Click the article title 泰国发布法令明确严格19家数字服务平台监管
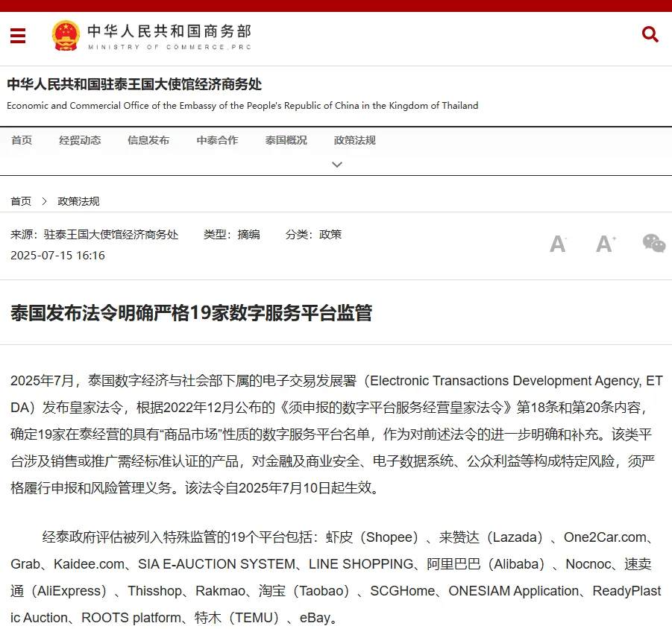The width and height of the screenshot is (672, 629). coord(191,313)
